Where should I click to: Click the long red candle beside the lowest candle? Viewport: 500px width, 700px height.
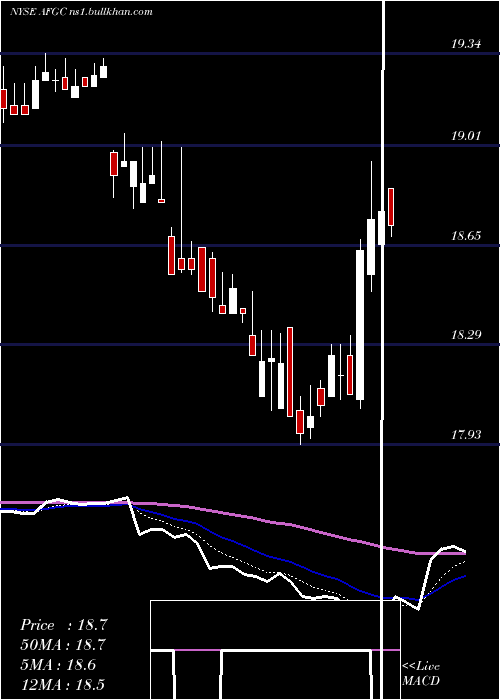(290, 372)
